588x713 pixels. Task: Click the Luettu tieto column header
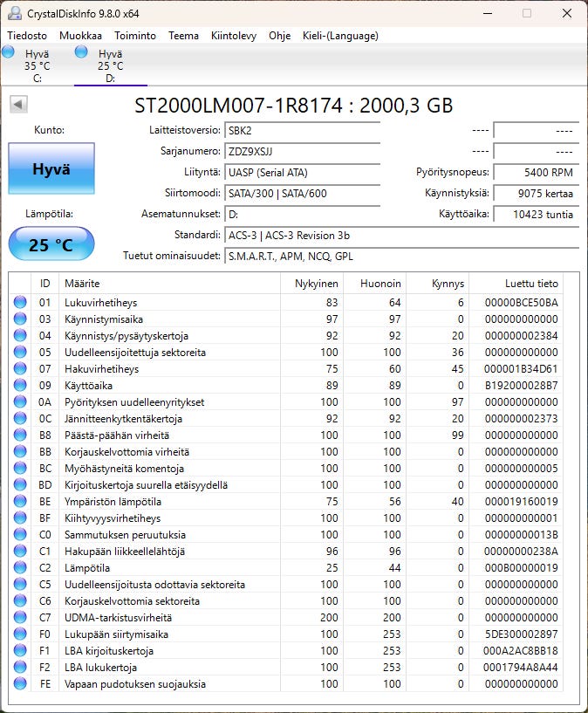(530, 284)
